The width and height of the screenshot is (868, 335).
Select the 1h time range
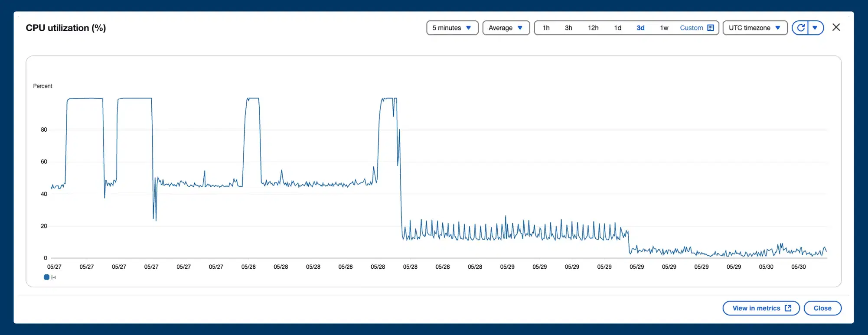point(546,28)
